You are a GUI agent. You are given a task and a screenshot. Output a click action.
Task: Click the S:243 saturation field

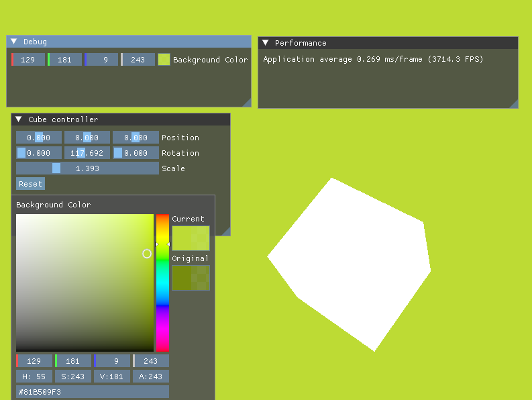pos(73,377)
